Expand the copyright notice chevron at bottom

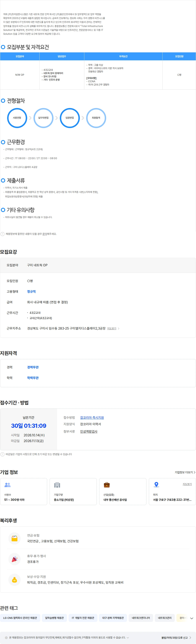[x=128, y=637]
